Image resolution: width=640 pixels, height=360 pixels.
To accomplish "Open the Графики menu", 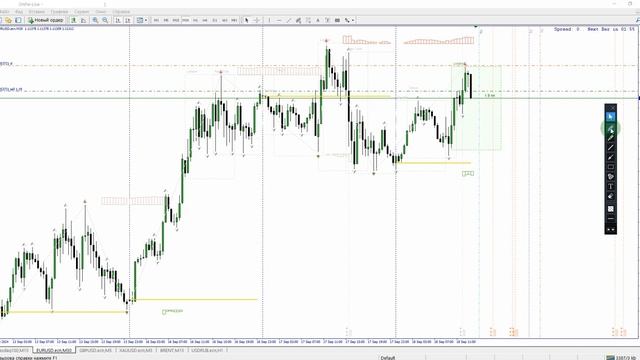I will click(60, 12).
